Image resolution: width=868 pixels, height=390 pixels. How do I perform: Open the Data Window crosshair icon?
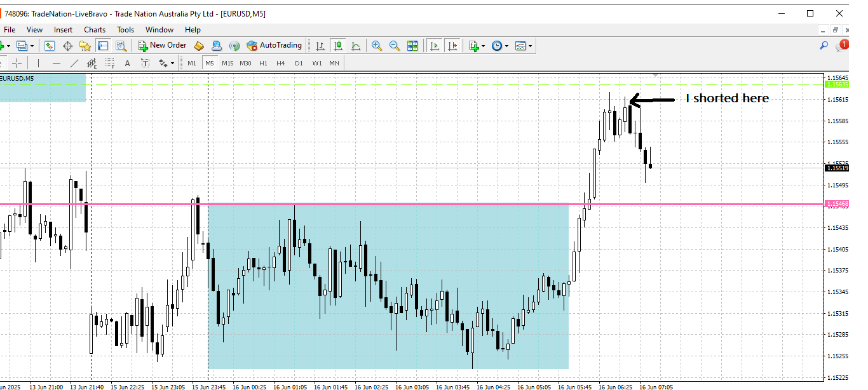(67, 46)
